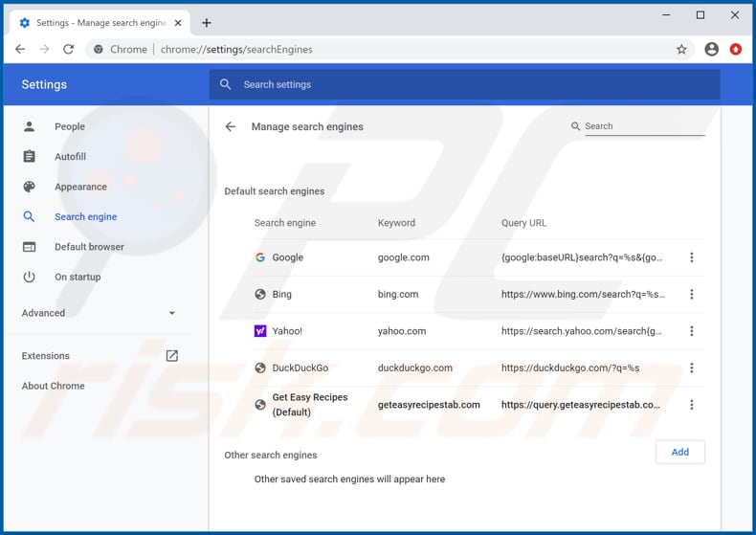Go back from Manage search engines
This screenshot has width=756, height=535.
tap(231, 126)
